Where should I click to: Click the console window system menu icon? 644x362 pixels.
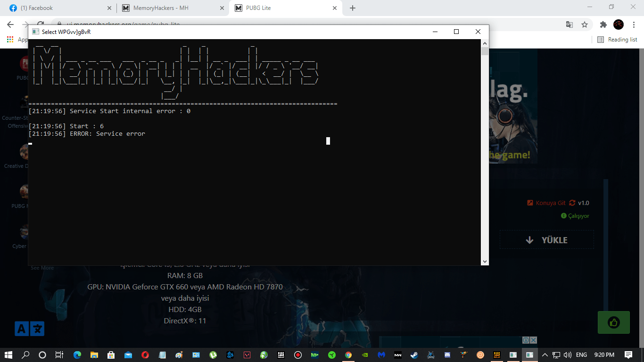click(x=35, y=32)
